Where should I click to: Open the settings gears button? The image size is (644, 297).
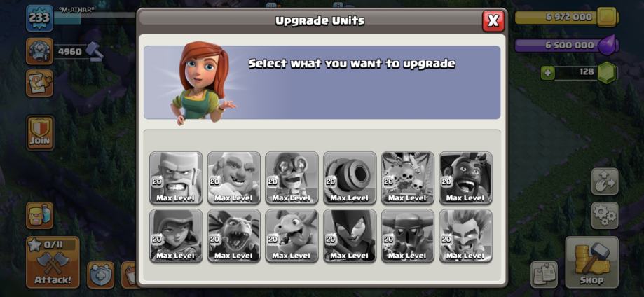coord(605,215)
